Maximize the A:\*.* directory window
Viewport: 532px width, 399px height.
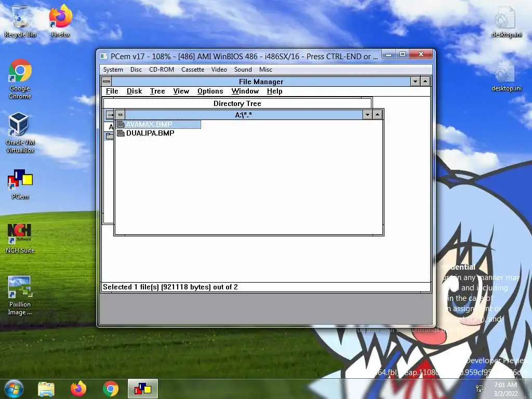tap(378, 115)
